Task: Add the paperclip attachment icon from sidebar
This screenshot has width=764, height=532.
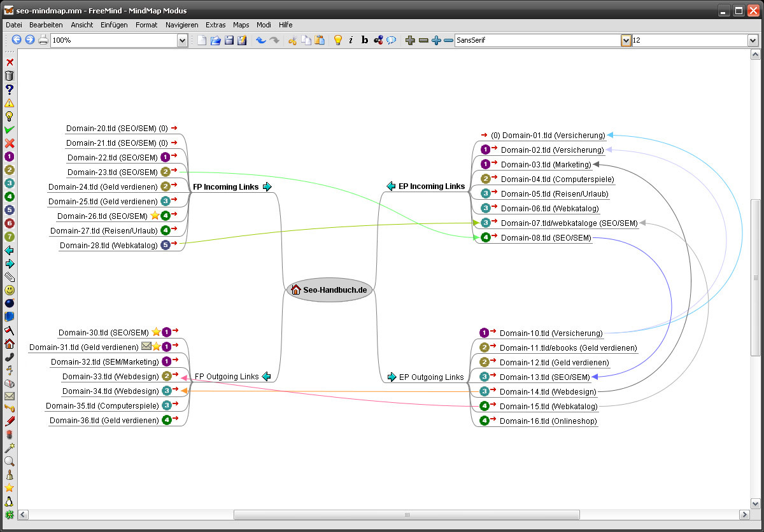Action: point(10,276)
